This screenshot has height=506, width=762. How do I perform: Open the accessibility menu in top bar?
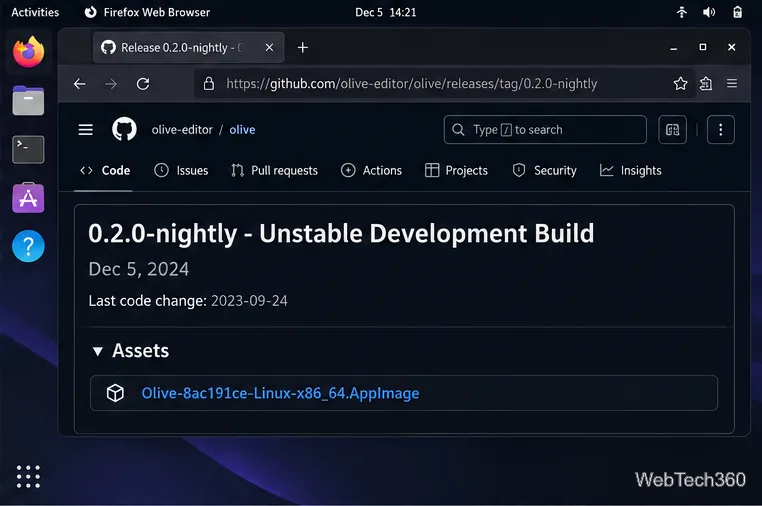coord(682,12)
